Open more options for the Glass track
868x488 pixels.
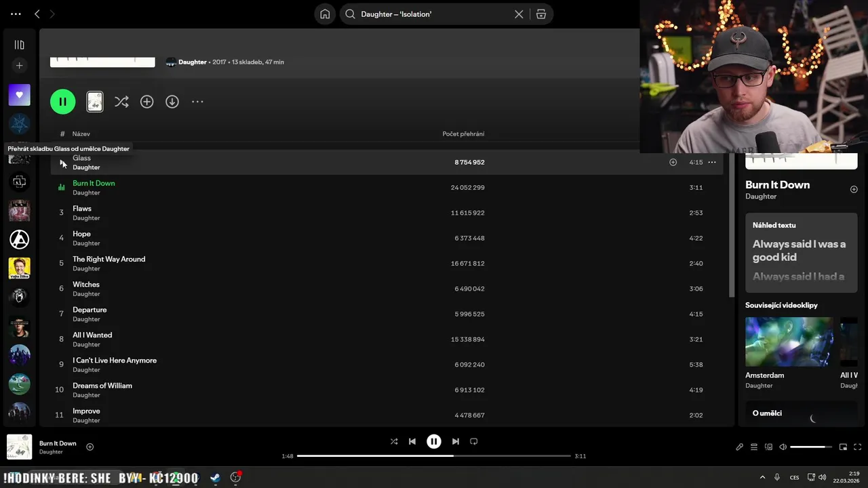(711, 163)
